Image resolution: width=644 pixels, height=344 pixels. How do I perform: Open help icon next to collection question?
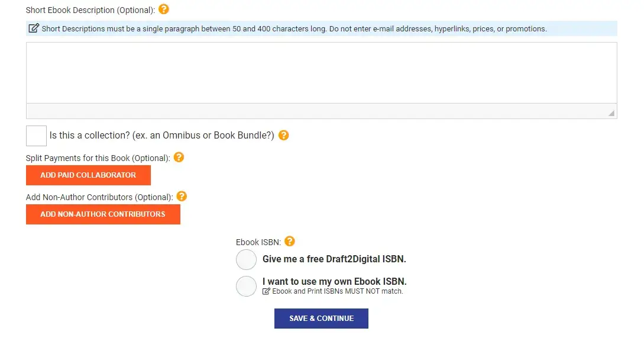(284, 135)
